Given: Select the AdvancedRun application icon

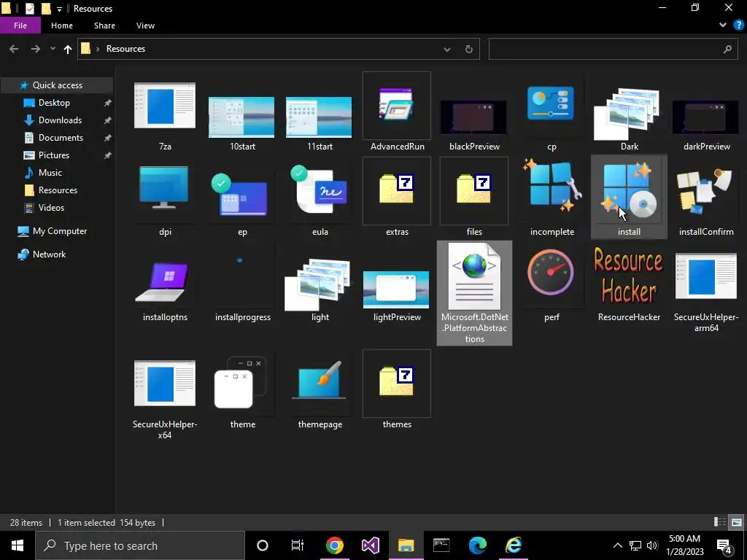Looking at the screenshot, I should click(x=396, y=105).
